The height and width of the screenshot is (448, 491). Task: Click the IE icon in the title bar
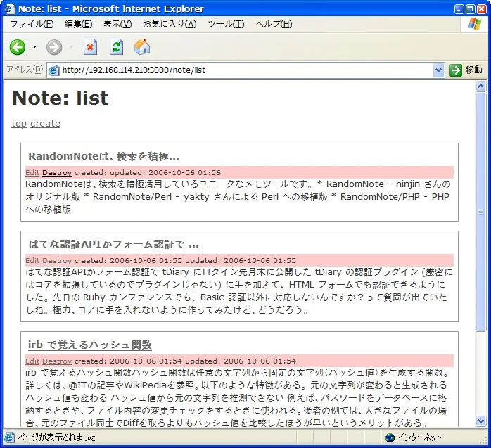pos(9,8)
